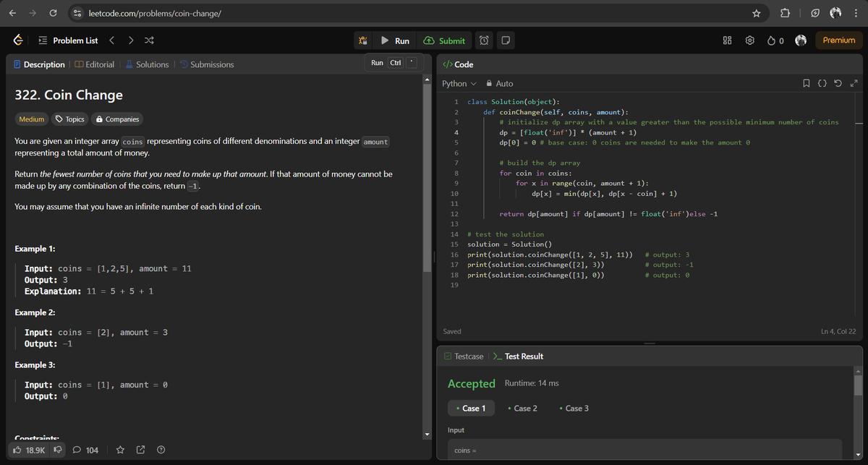This screenshot has width=868, height=465.
Task: Click the 'Example 2:' heading
Action: 35,312
